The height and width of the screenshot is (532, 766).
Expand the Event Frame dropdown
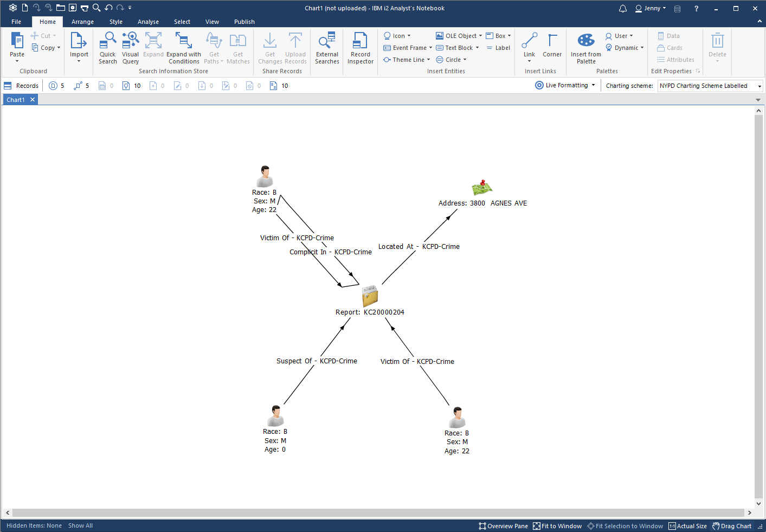pos(430,48)
